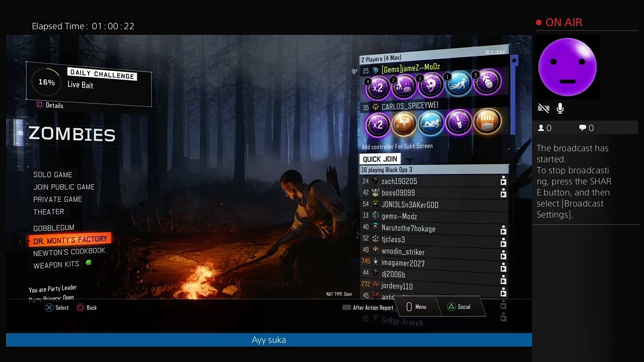Click the favorites star icon beside lobby
The width and height of the screenshot is (644, 362).
point(514,60)
